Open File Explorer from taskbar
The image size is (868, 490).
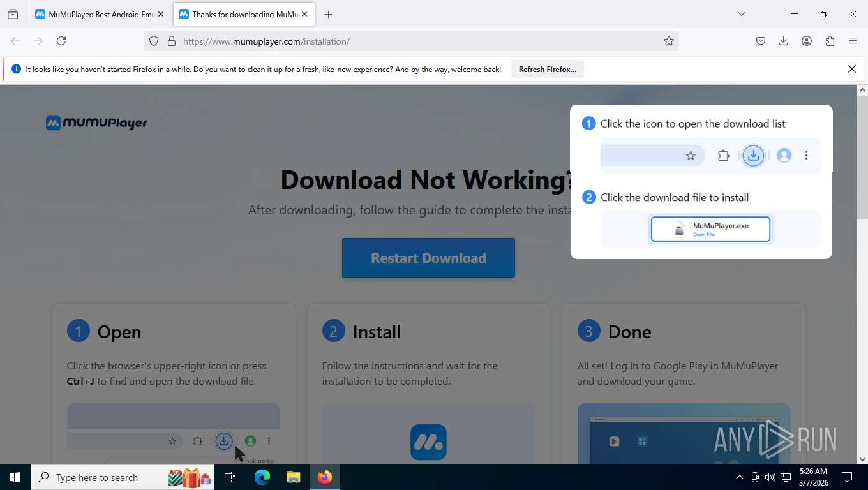(293, 477)
